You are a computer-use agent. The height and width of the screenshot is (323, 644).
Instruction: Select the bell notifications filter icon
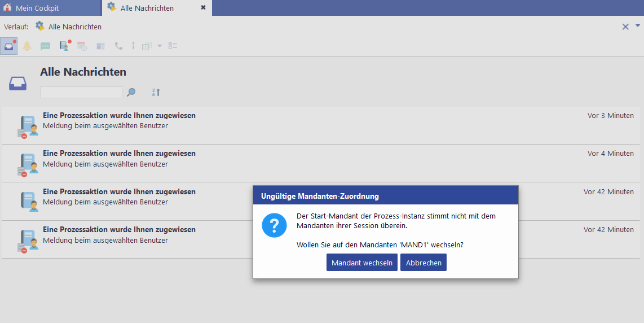[27, 46]
